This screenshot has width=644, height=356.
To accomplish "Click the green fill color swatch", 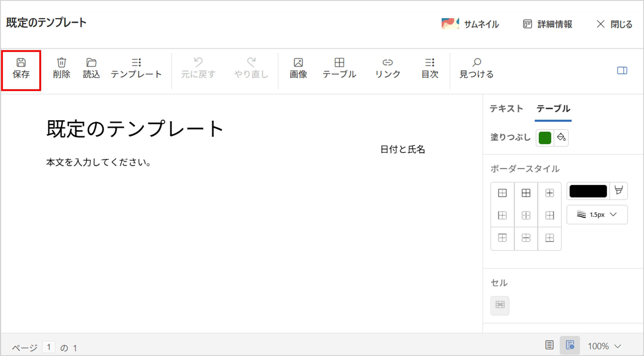I will pos(545,138).
